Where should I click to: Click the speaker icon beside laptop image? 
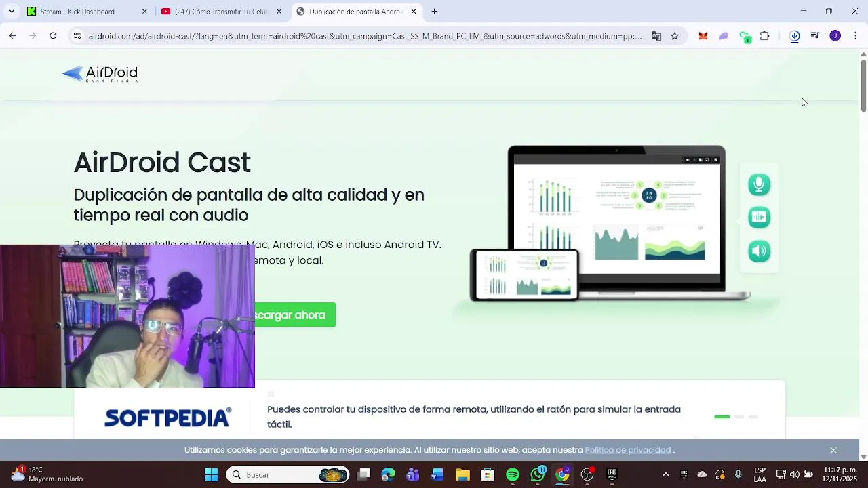pos(759,251)
